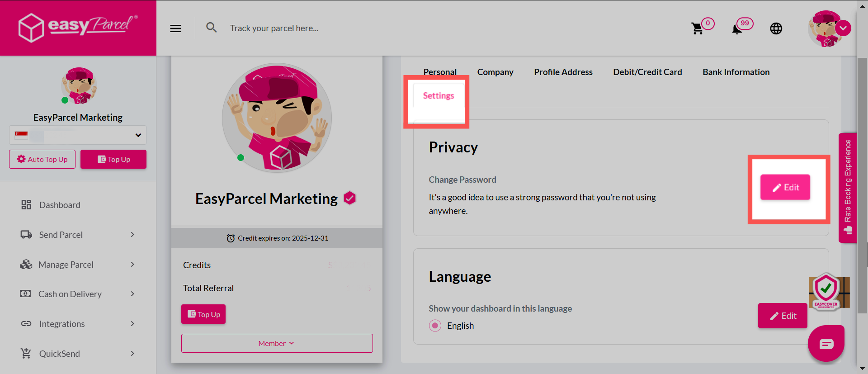Click the credit expiry clock icon

[x=231, y=238]
